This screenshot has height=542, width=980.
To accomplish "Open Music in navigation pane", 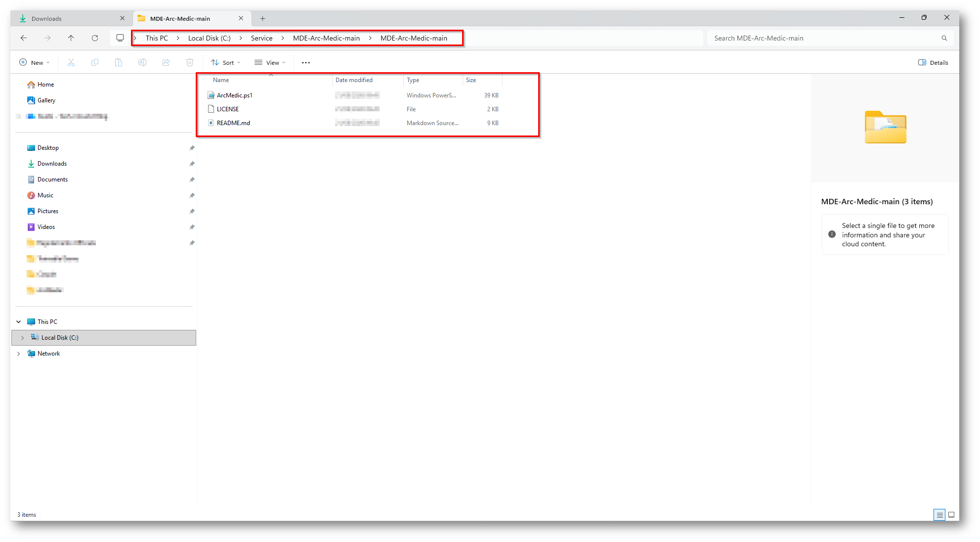I will (40, 195).
